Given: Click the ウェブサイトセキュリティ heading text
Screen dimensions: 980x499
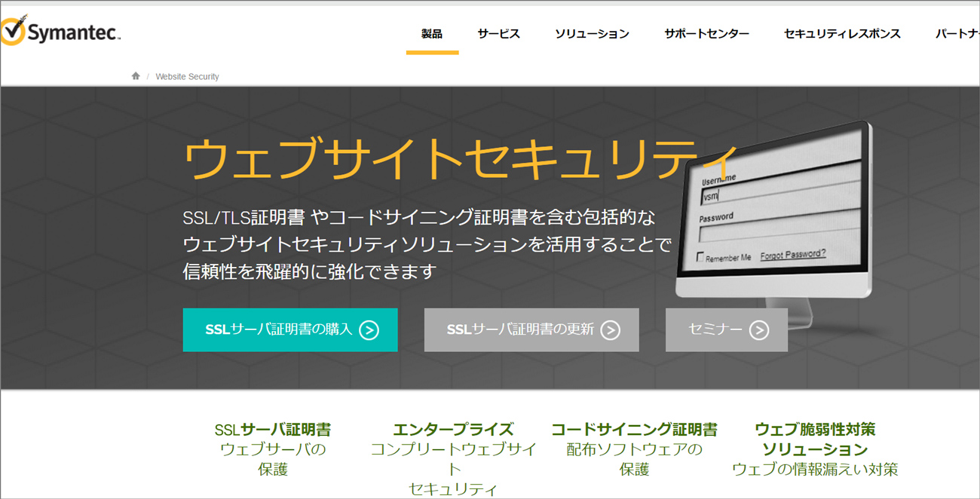Looking at the screenshot, I should point(460,160).
